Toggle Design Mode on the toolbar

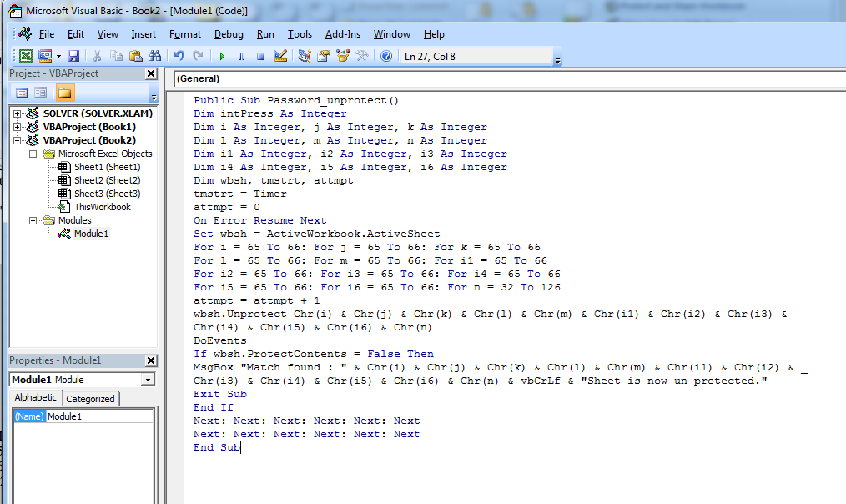280,55
